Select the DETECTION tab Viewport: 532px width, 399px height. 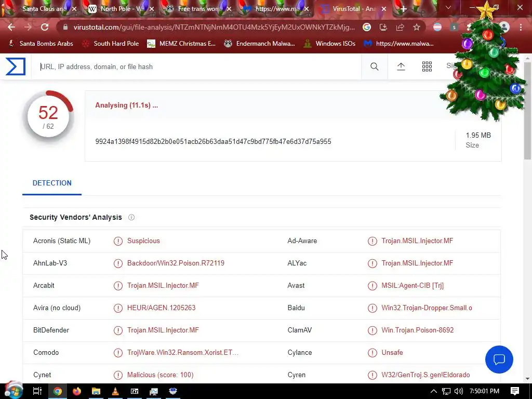pyautogui.click(x=52, y=183)
